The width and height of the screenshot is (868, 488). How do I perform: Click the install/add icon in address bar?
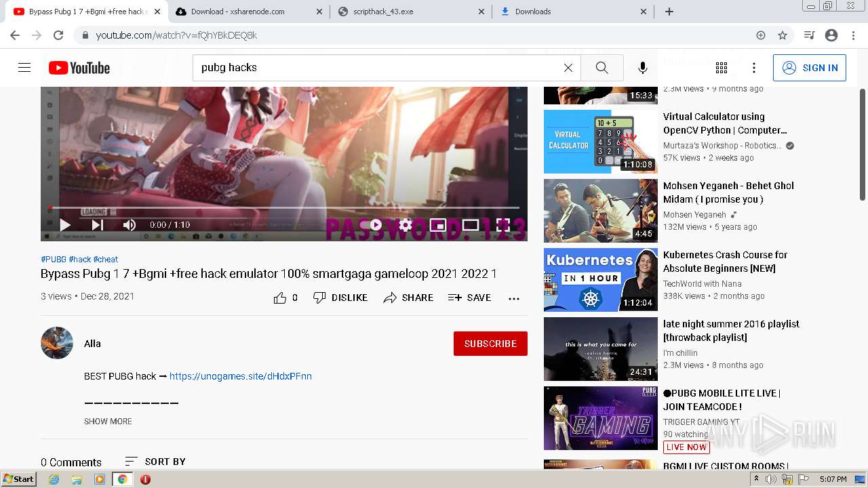pos(761,35)
